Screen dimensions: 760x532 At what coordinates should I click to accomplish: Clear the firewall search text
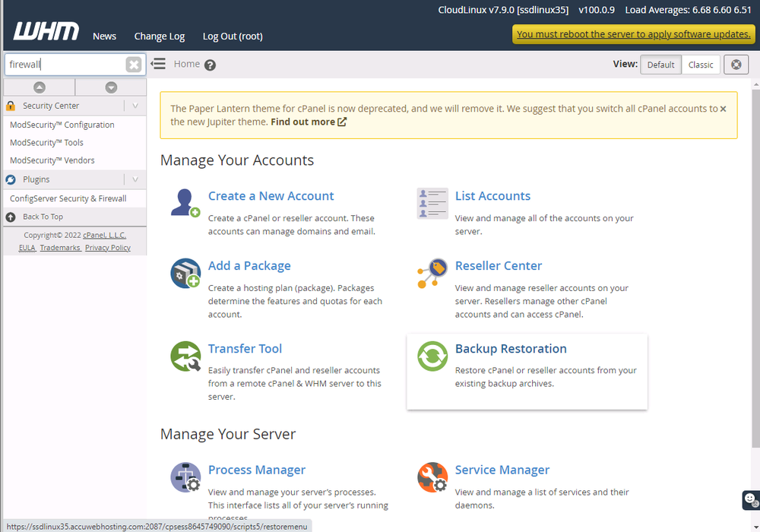pyautogui.click(x=133, y=65)
